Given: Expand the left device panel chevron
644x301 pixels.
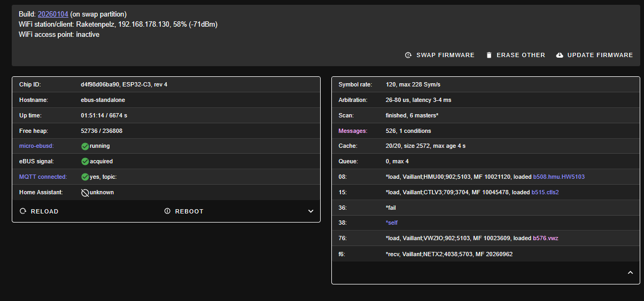Looking at the screenshot, I should [311, 211].
